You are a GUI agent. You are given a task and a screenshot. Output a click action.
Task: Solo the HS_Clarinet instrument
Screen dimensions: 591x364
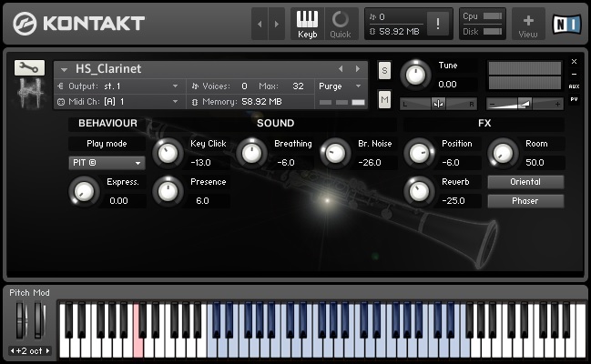click(384, 70)
